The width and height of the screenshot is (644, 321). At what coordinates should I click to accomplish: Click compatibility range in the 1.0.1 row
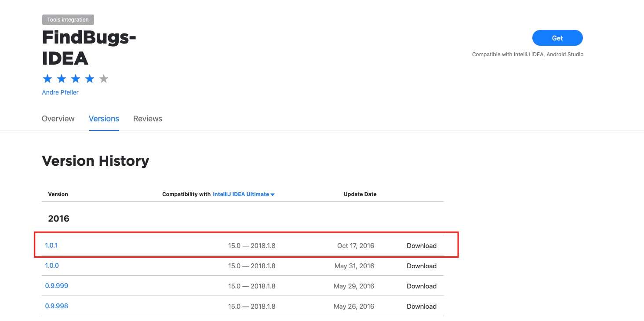tap(252, 246)
